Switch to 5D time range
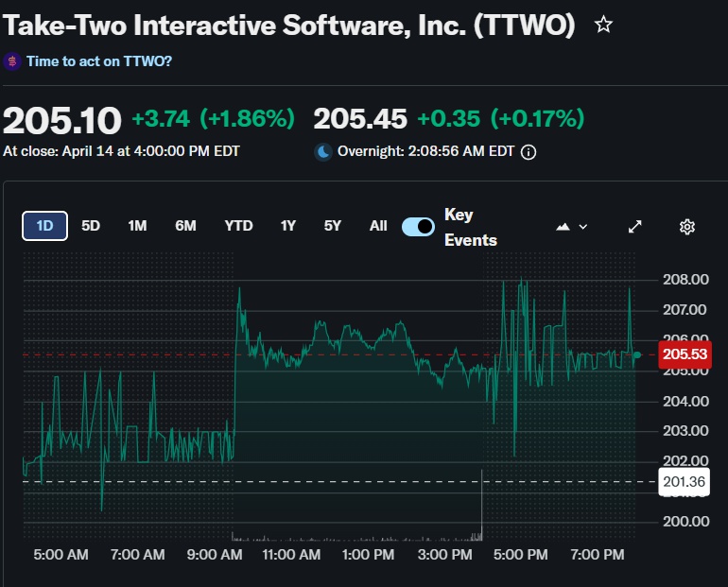Screen dimensions: 728x587 coord(91,226)
